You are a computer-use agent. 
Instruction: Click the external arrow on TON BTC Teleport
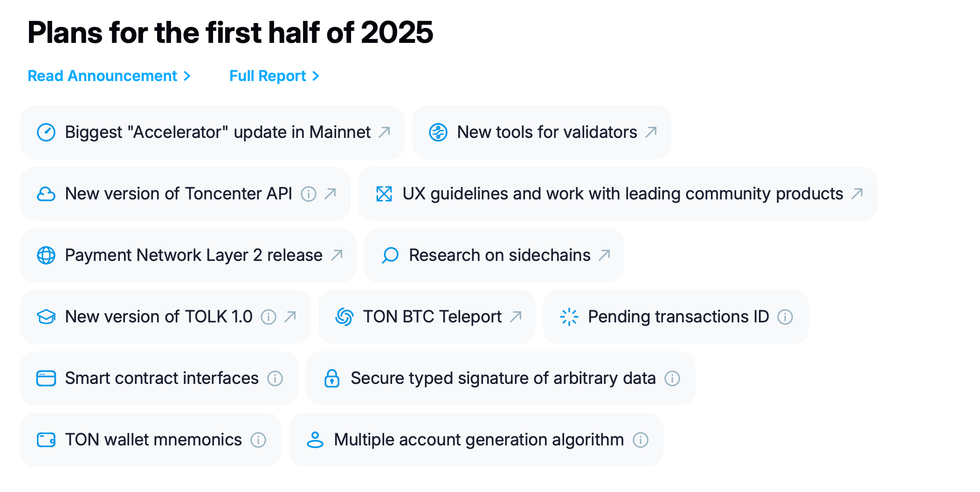(515, 316)
